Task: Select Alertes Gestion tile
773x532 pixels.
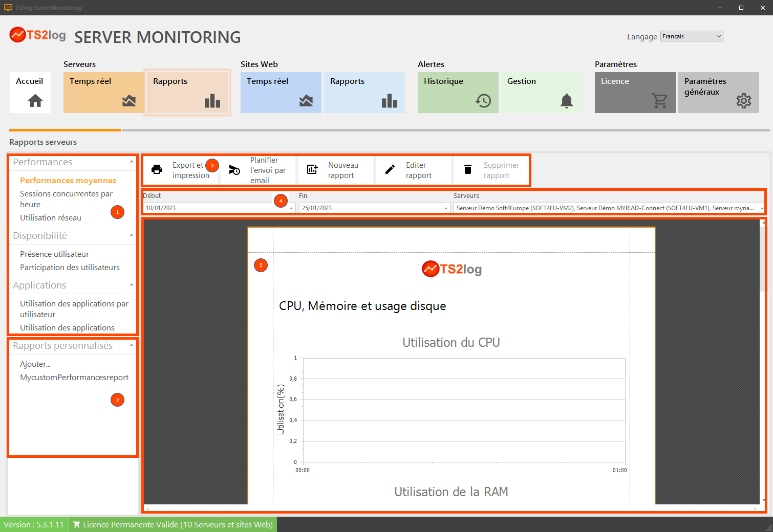Action: point(542,93)
